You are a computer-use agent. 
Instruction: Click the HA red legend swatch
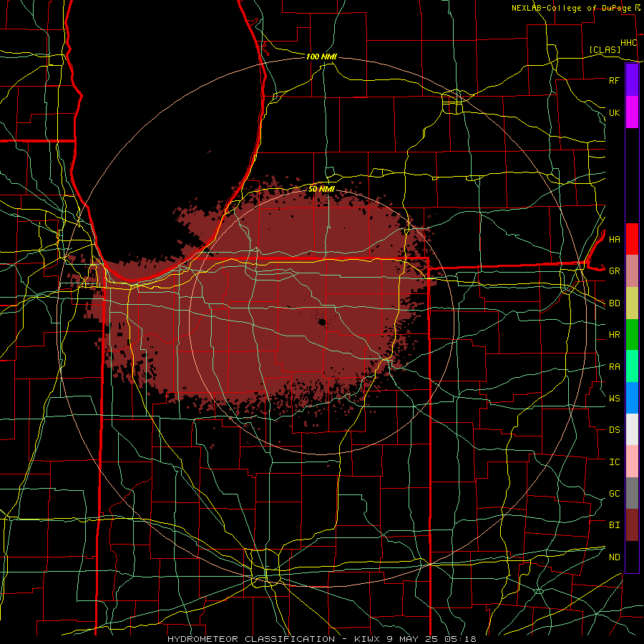(632, 239)
